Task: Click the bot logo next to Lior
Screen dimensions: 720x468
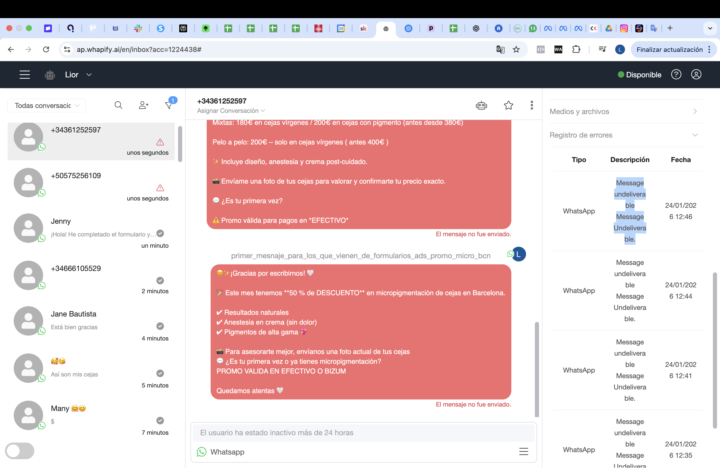Action: pos(50,75)
